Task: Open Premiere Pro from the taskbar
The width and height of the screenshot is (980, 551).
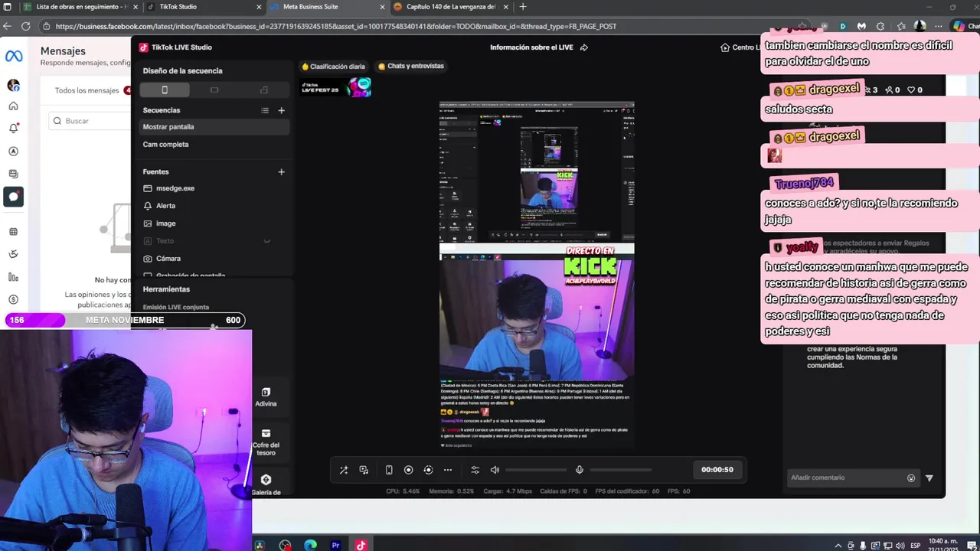Action: point(335,545)
